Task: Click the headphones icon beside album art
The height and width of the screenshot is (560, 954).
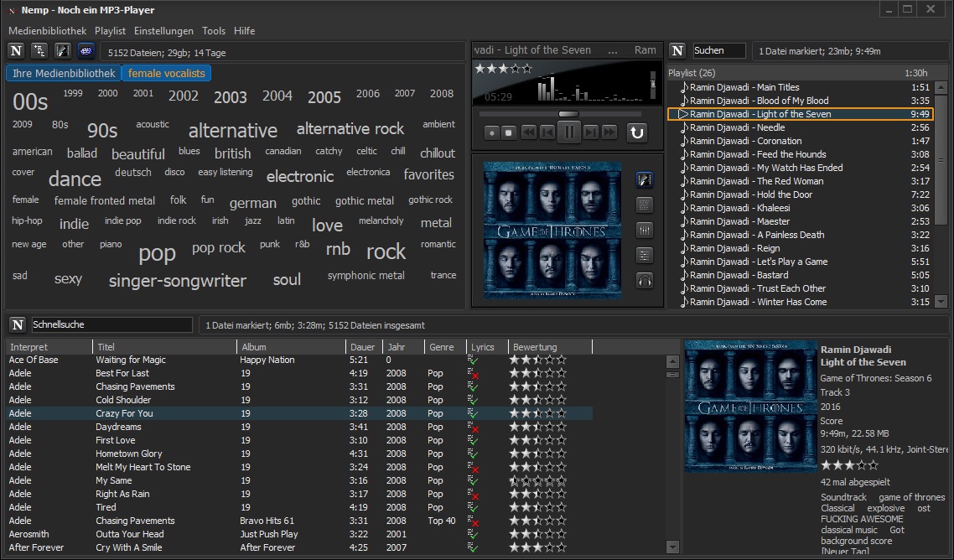Action: [645, 281]
